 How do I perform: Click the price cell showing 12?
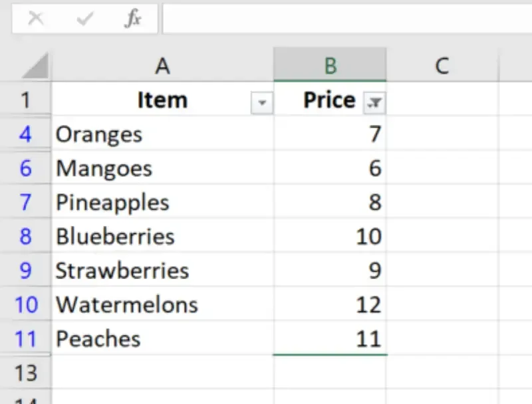[330, 305]
